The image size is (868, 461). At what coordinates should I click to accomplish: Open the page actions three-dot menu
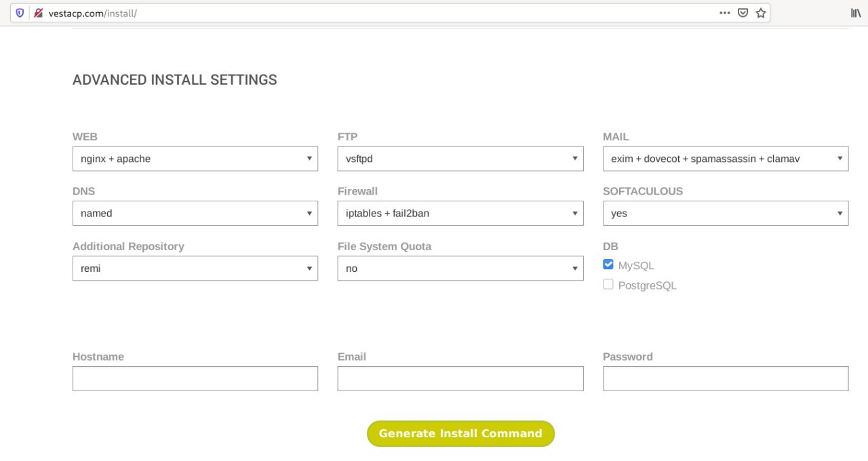(725, 13)
